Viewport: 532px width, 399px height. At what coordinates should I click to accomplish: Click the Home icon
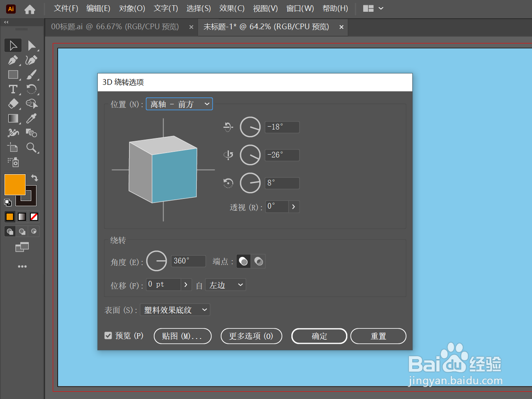(x=30, y=9)
